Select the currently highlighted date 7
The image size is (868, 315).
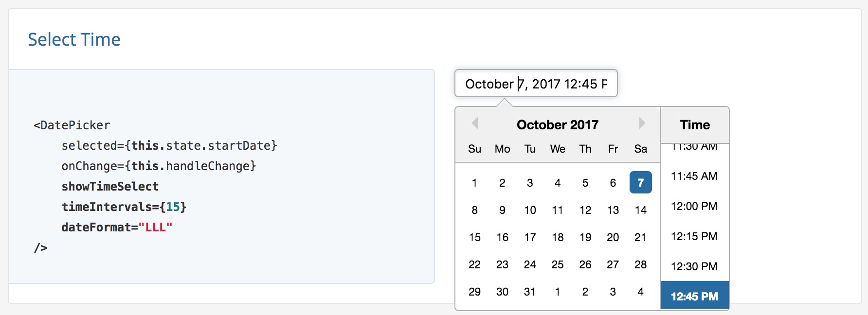(x=641, y=183)
